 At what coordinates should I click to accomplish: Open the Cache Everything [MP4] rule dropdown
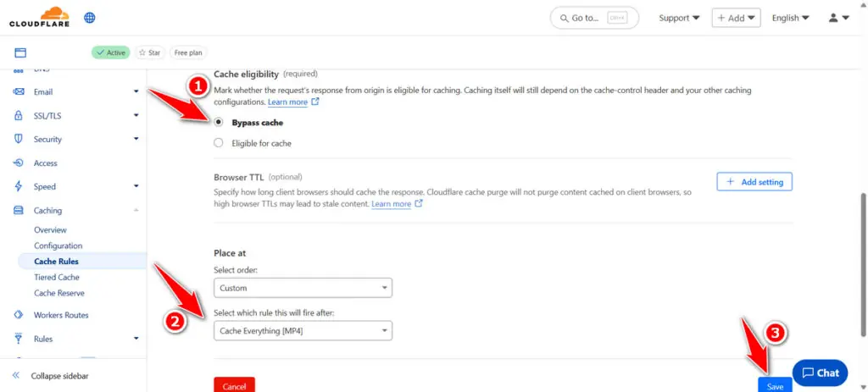(x=303, y=330)
